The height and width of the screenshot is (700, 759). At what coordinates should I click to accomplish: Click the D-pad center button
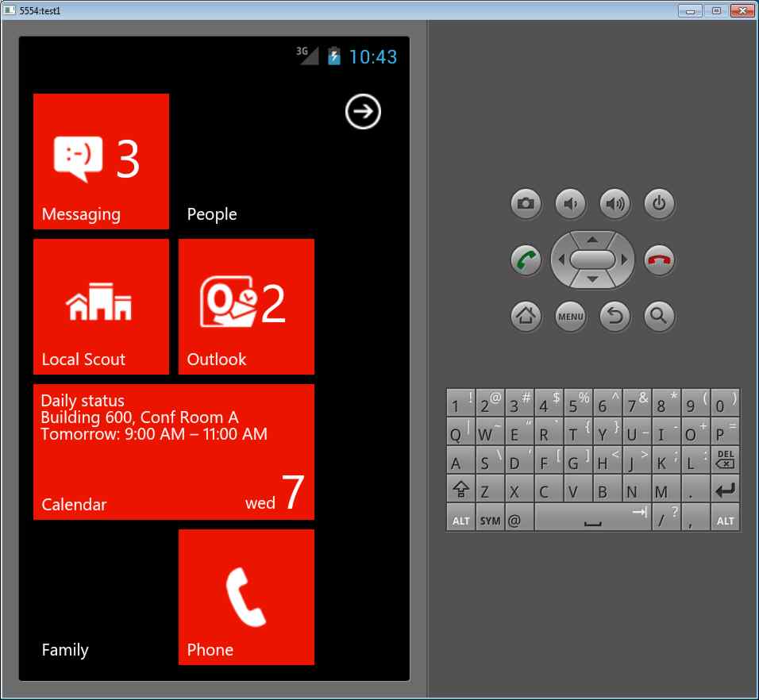[x=592, y=260]
